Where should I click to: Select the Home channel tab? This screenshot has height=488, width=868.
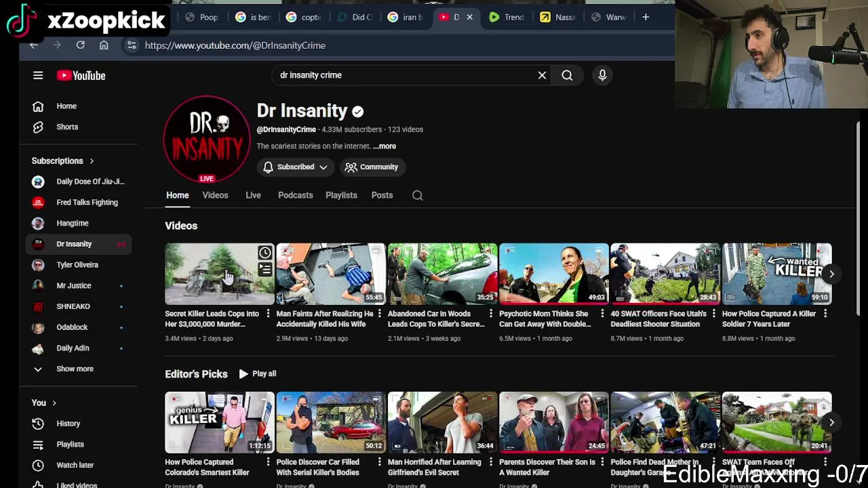click(178, 195)
